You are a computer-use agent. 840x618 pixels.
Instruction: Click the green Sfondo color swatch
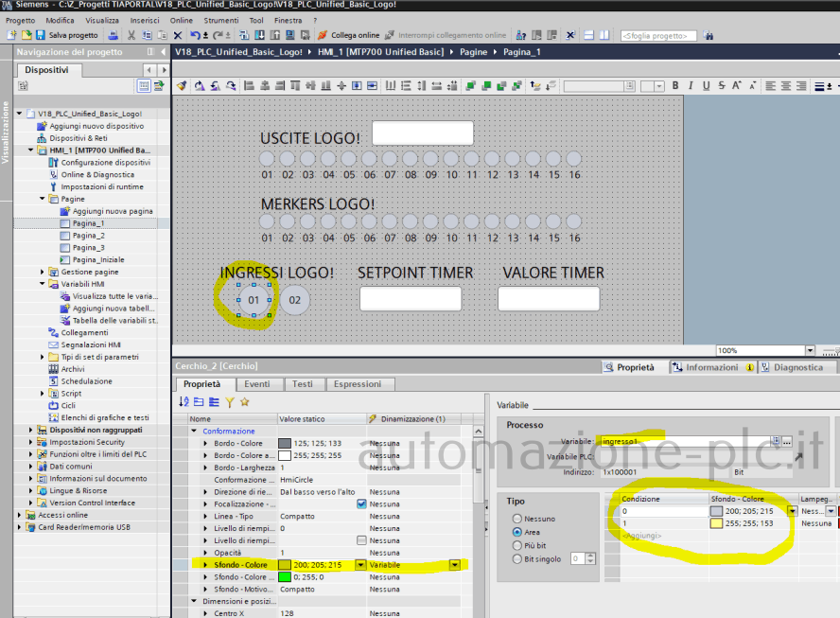point(285,577)
